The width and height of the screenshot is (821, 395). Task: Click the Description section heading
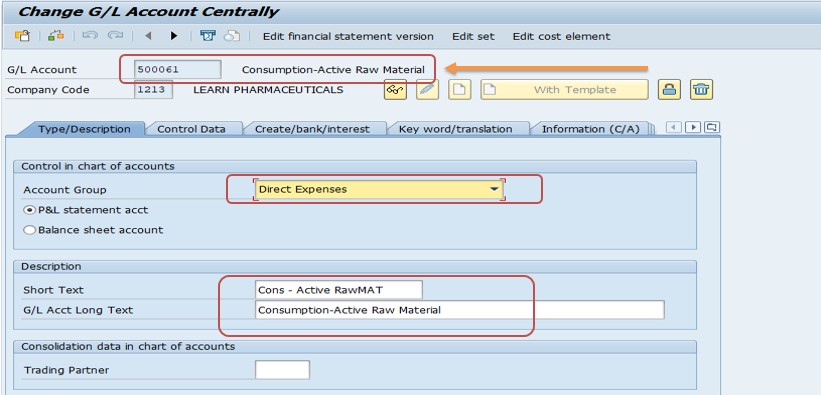pyautogui.click(x=51, y=266)
